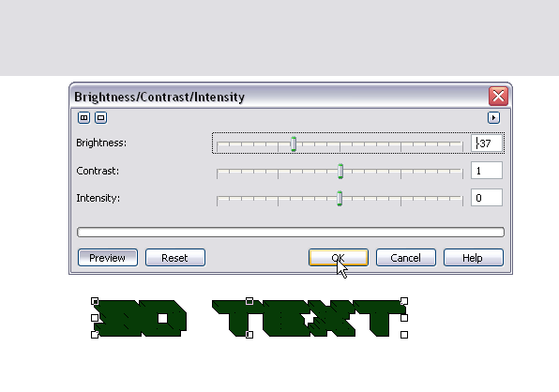Click the top-center selection handle of the 3D text

click(249, 301)
